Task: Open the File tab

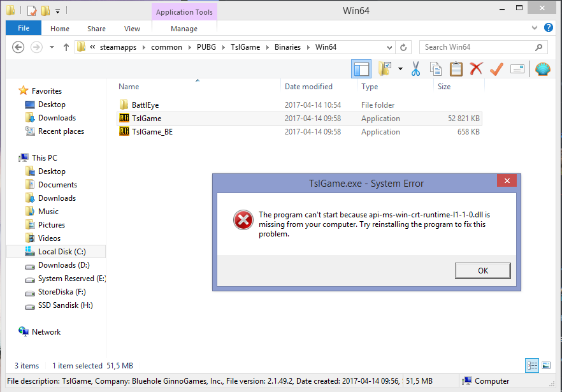Action: coord(24,28)
